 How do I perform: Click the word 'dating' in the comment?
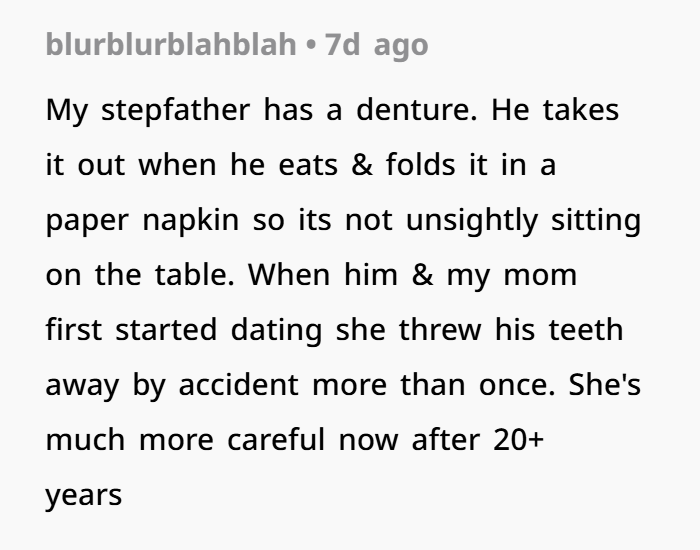coord(276,331)
